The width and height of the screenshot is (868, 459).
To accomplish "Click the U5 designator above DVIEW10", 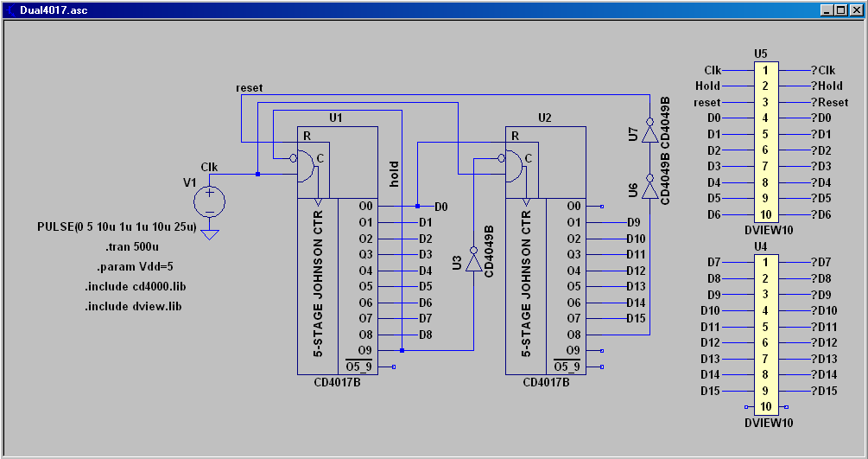I will [x=761, y=54].
